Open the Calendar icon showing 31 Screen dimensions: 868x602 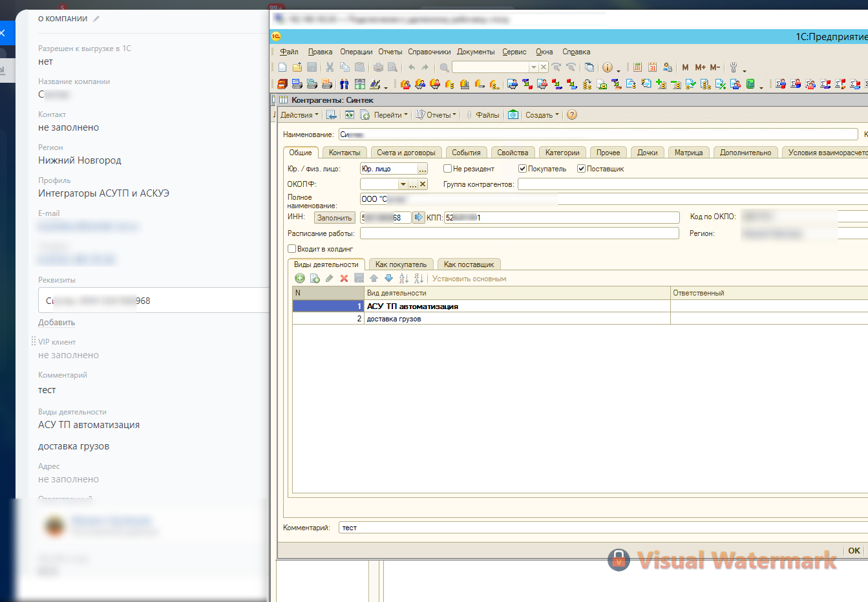(x=653, y=67)
